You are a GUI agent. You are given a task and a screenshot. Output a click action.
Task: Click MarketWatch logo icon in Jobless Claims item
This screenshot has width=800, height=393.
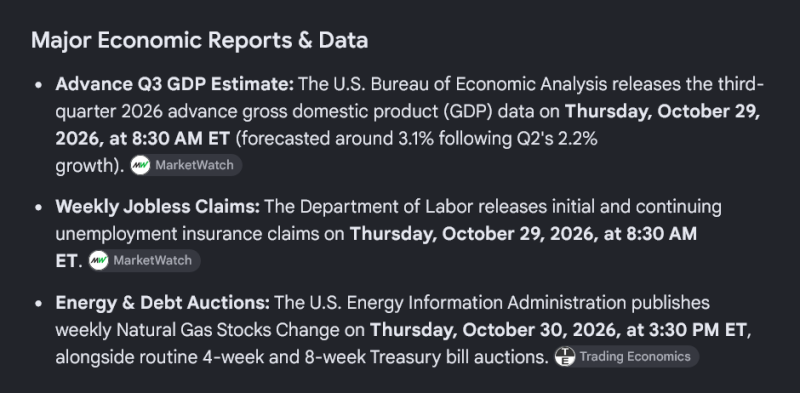coord(98,261)
